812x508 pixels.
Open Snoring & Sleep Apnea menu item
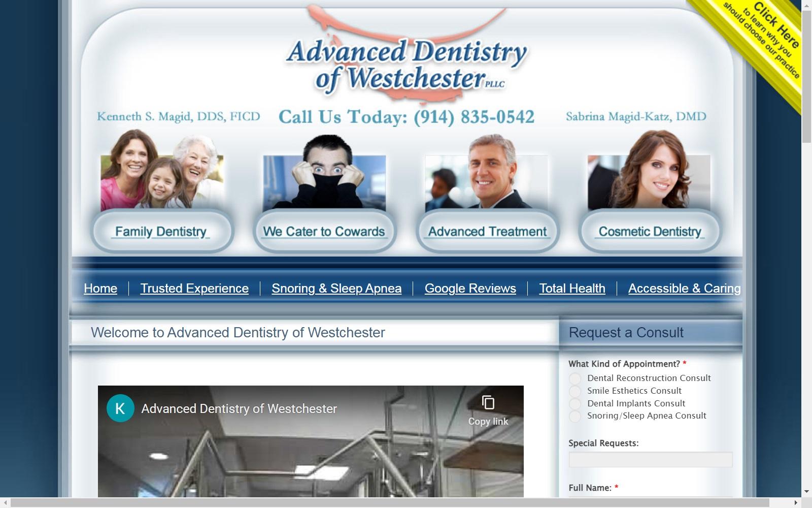pos(336,289)
